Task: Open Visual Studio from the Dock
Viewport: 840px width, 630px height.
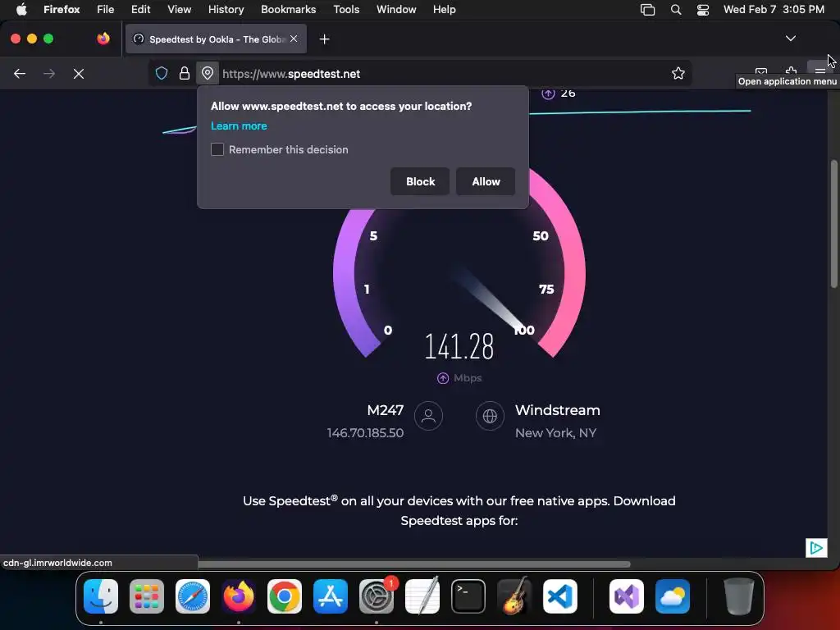Action: [627, 596]
